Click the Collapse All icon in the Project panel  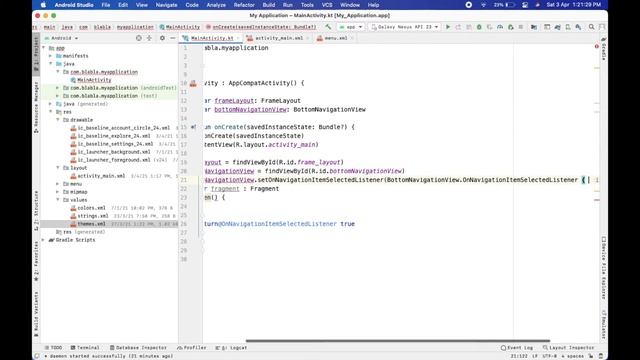point(149,38)
